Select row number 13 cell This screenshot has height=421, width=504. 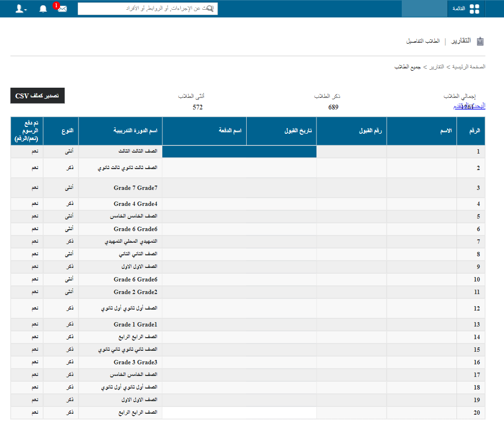point(471,325)
